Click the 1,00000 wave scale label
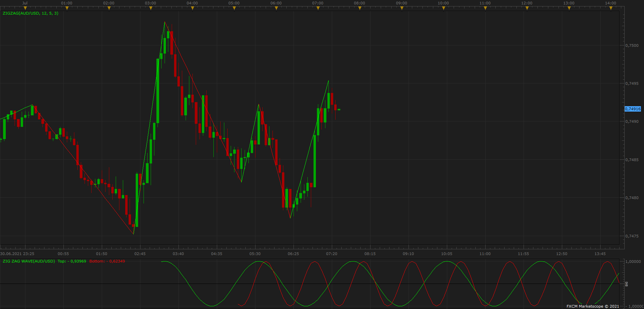 (x=633, y=262)
